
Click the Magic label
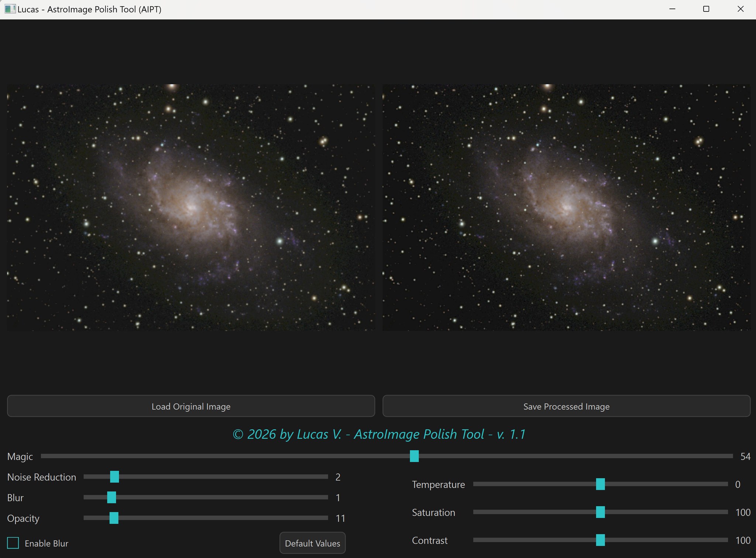point(20,457)
